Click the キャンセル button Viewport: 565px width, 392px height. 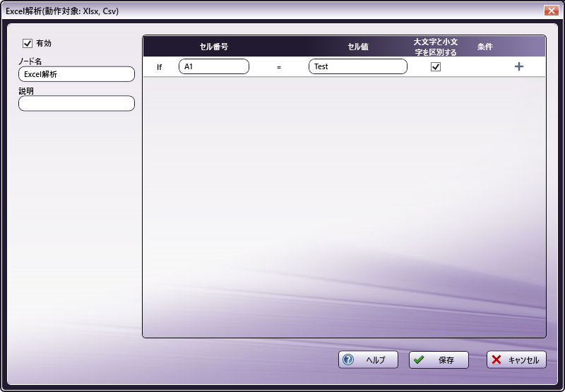[x=516, y=360]
